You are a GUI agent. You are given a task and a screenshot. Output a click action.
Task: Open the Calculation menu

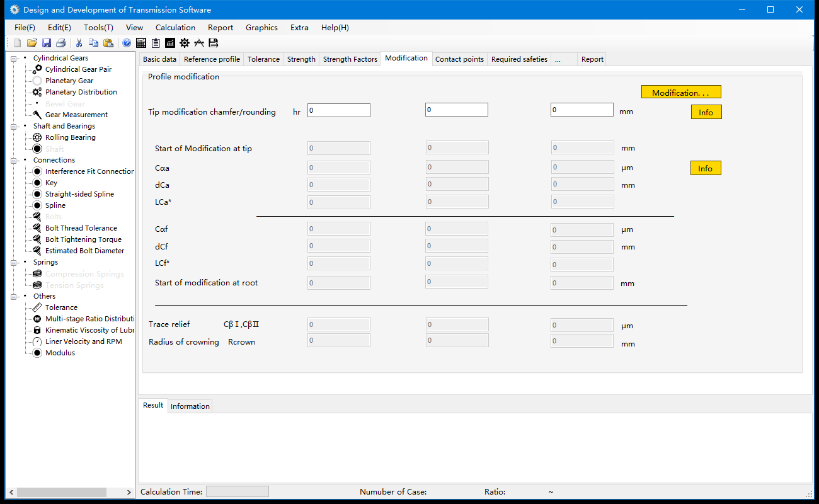coord(175,28)
